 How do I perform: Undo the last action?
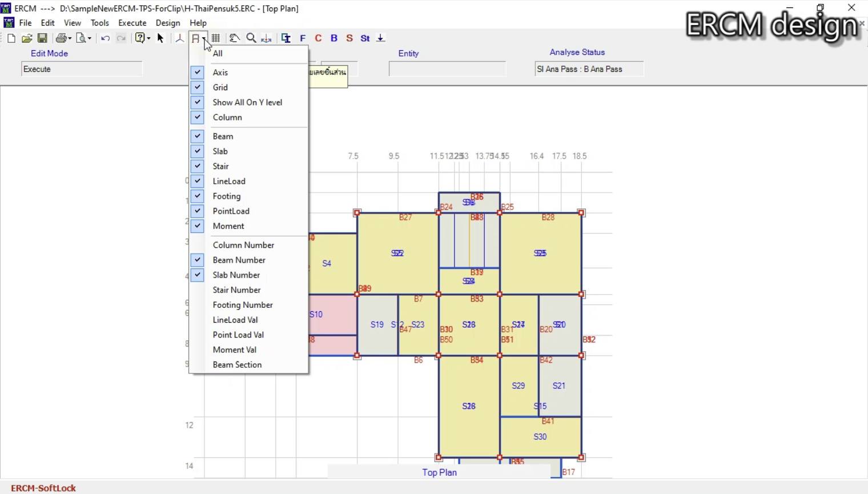[106, 38]
